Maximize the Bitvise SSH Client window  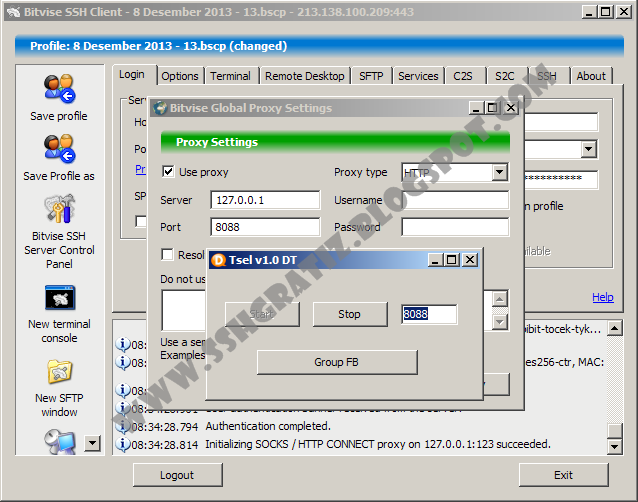[x=605, y=12]
